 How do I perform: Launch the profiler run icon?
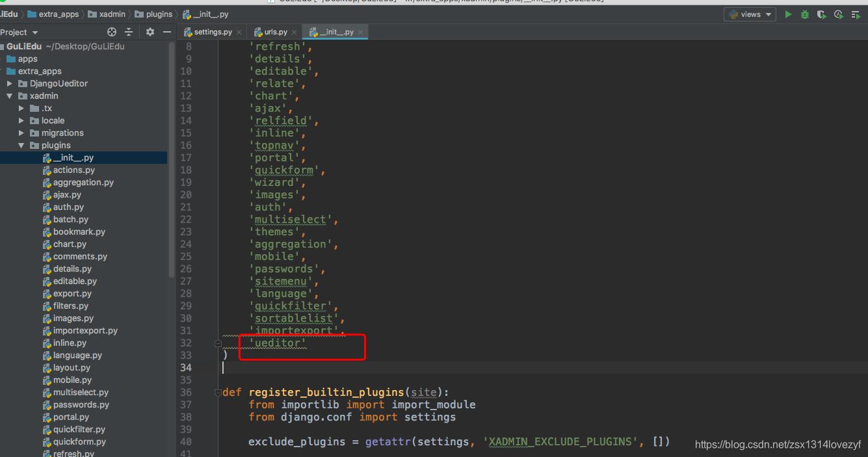[839, 14]
